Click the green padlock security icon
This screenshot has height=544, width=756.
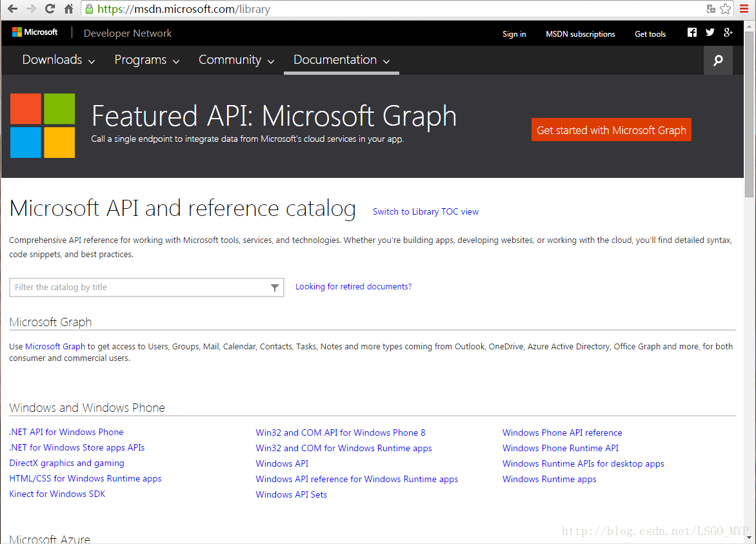pos(89,8)
